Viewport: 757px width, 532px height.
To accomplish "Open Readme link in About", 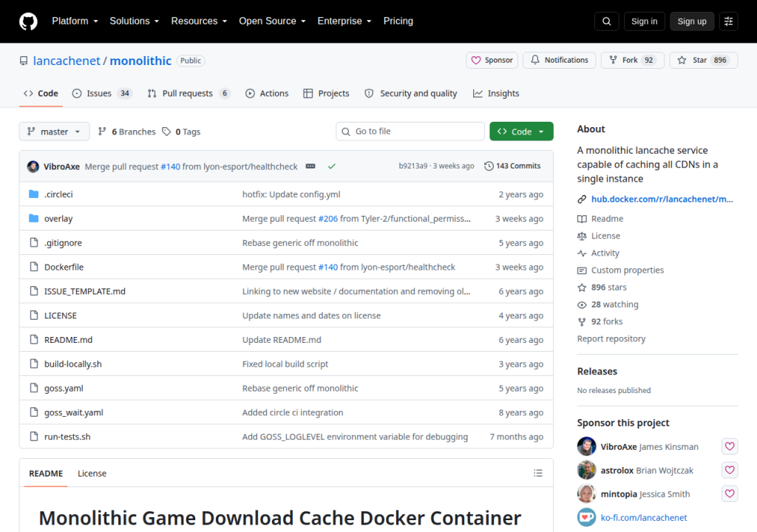I will 607,219.
